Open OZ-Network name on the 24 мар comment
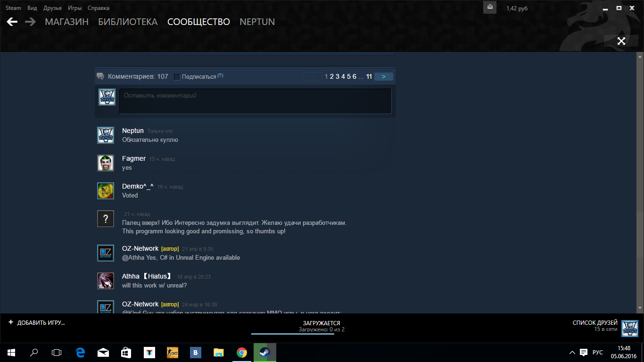 (140, 304)
